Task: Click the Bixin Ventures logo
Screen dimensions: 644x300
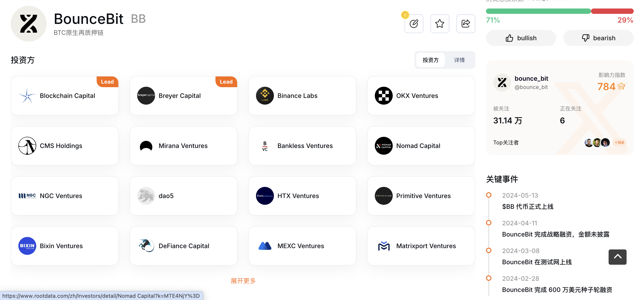Action: point(27,246)
